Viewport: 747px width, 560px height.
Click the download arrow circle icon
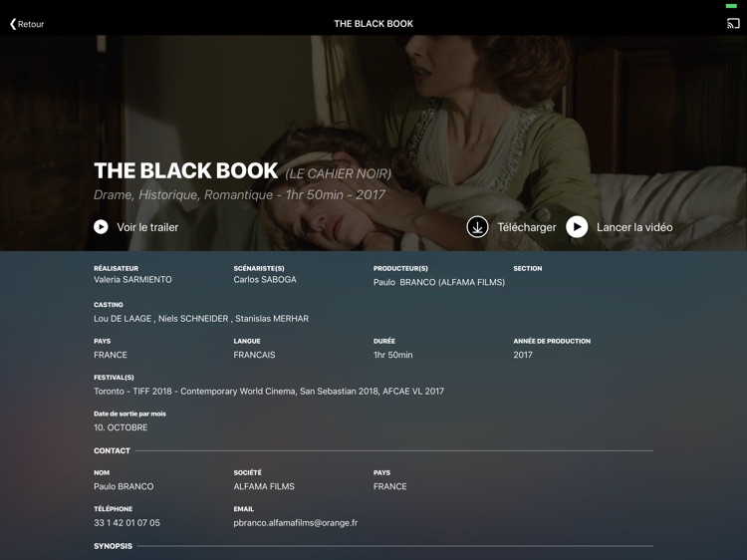tap(477, 227)
